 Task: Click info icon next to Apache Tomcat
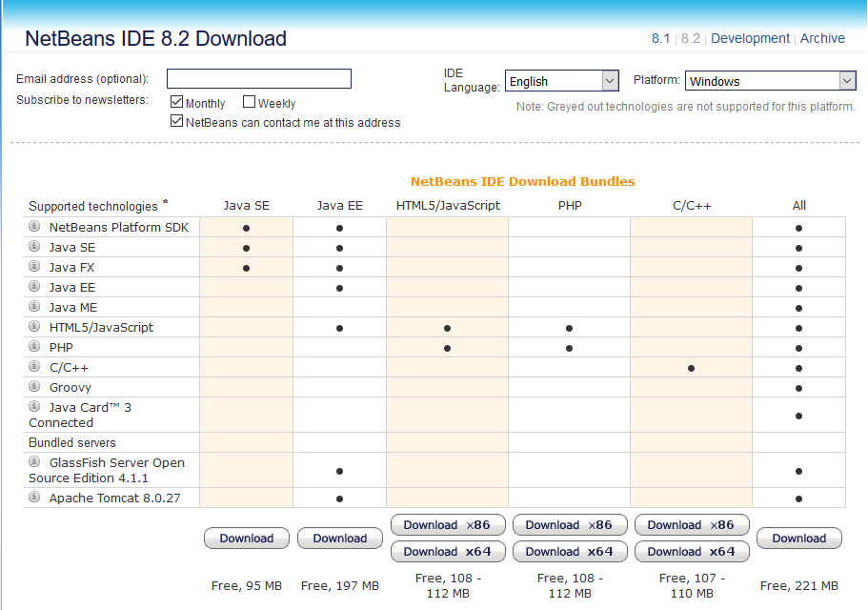click(34, 498)
